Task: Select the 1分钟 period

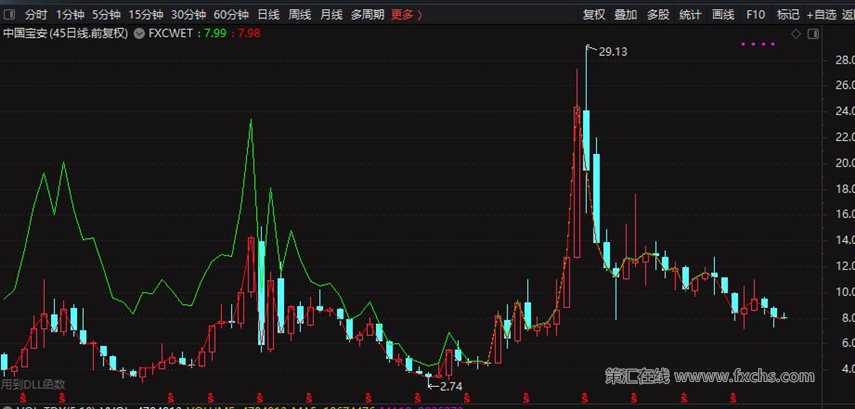Action: (70, 15)
